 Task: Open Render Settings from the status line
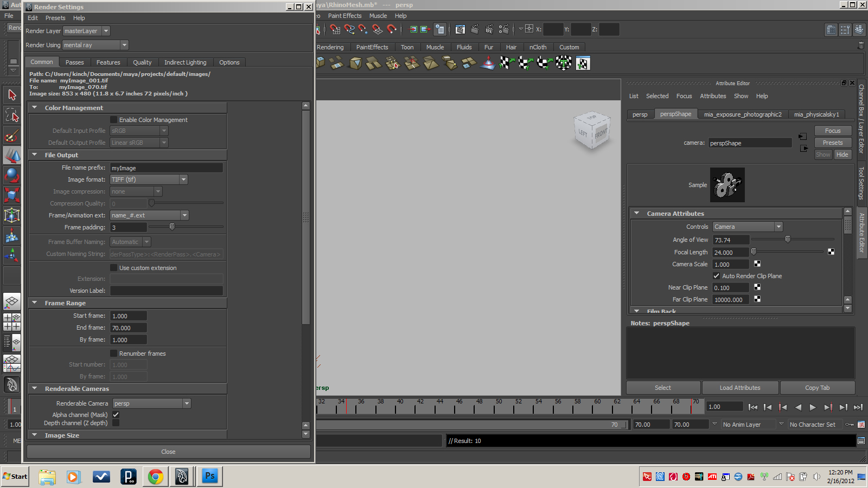[504, 29]
